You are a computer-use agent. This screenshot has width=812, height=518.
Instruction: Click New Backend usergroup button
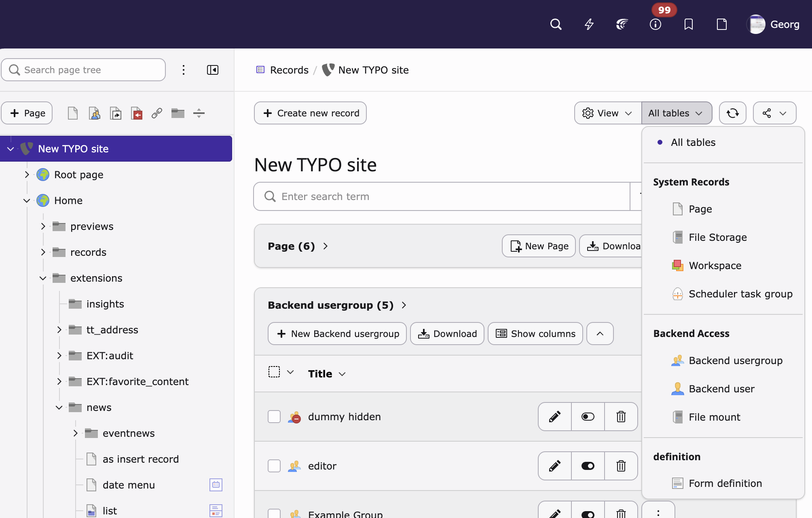click(337, 334)
